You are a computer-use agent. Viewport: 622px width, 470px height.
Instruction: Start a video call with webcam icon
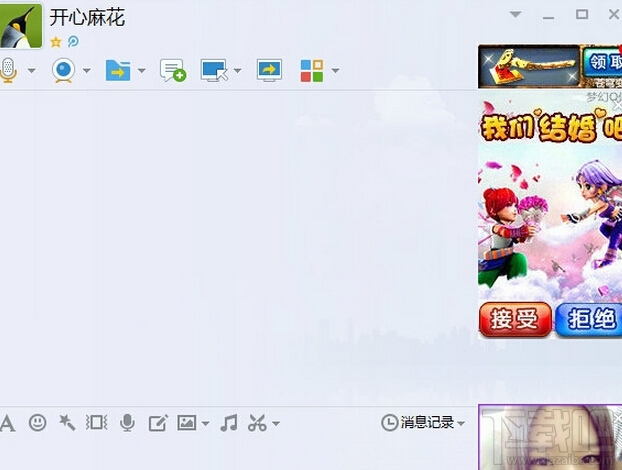coord(63,71)
